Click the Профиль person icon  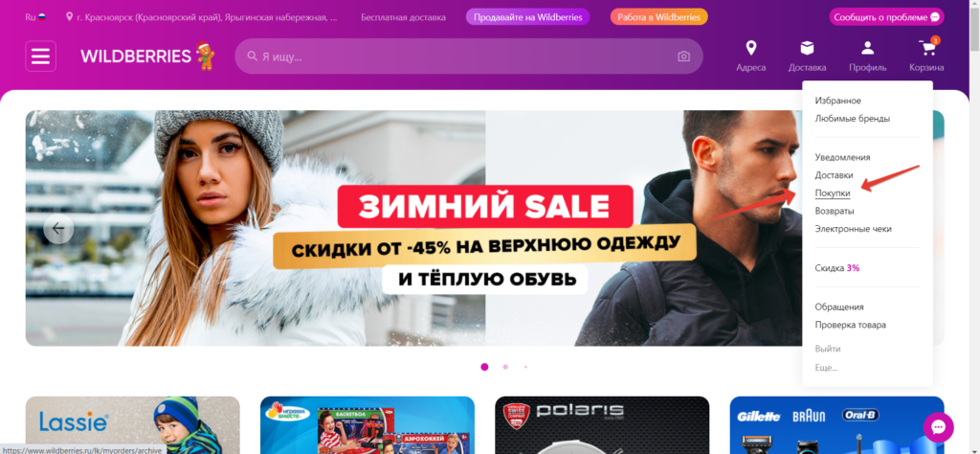pos(867,48)
